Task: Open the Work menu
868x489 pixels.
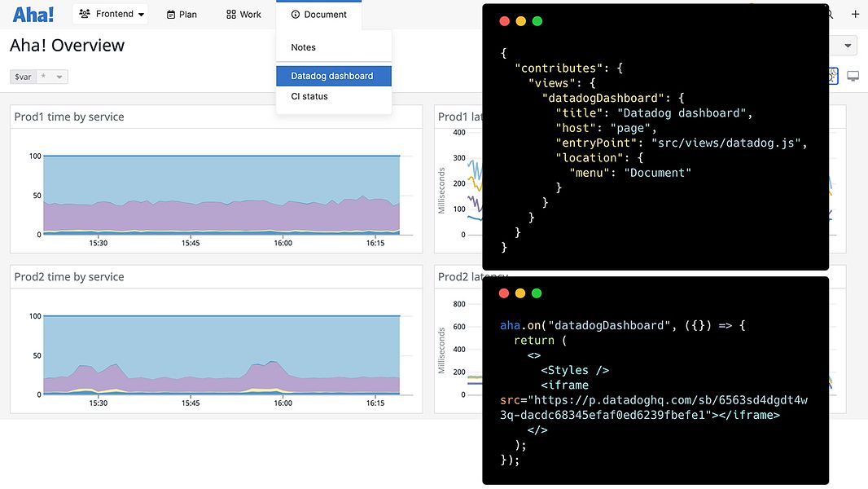Action: (243, 15)
